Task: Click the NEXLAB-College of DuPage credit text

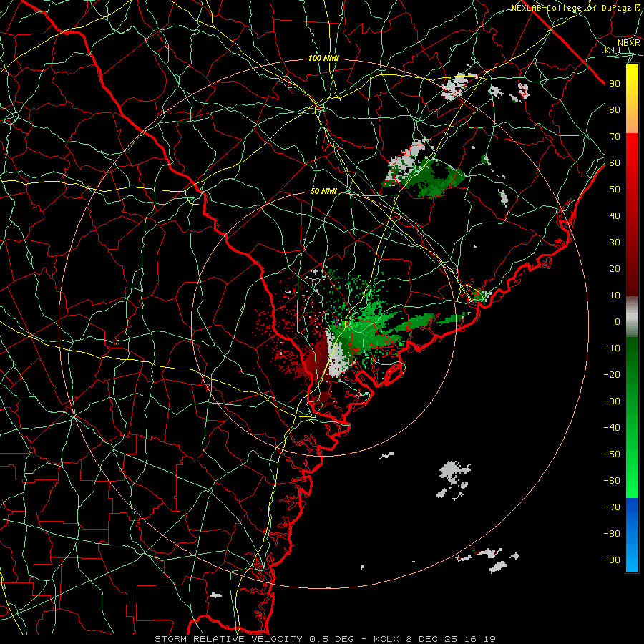Action: click(x=571, y=8)
